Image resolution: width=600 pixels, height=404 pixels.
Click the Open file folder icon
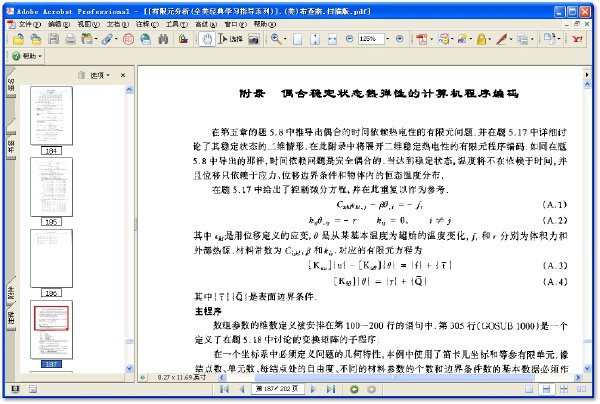[x=18, y=39]
